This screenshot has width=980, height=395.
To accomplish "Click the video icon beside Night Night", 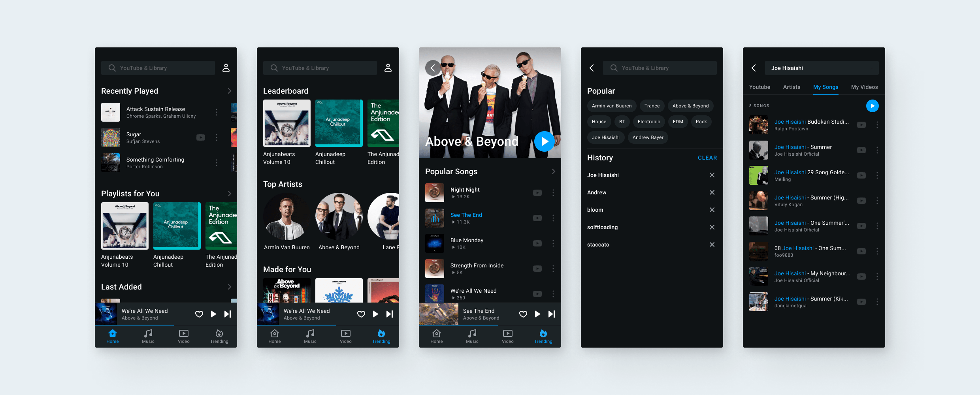I will click(x=537, y=193).
